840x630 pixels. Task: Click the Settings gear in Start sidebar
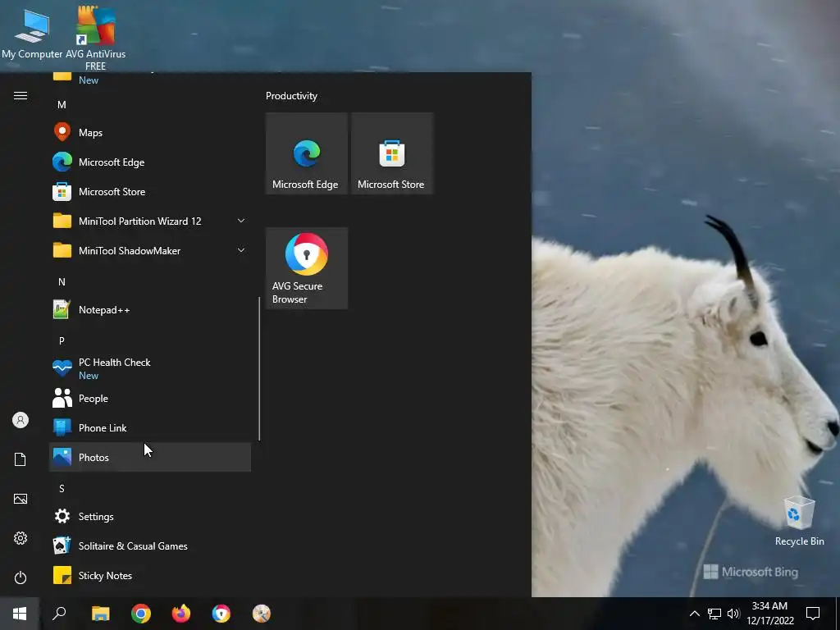point(21,538)
